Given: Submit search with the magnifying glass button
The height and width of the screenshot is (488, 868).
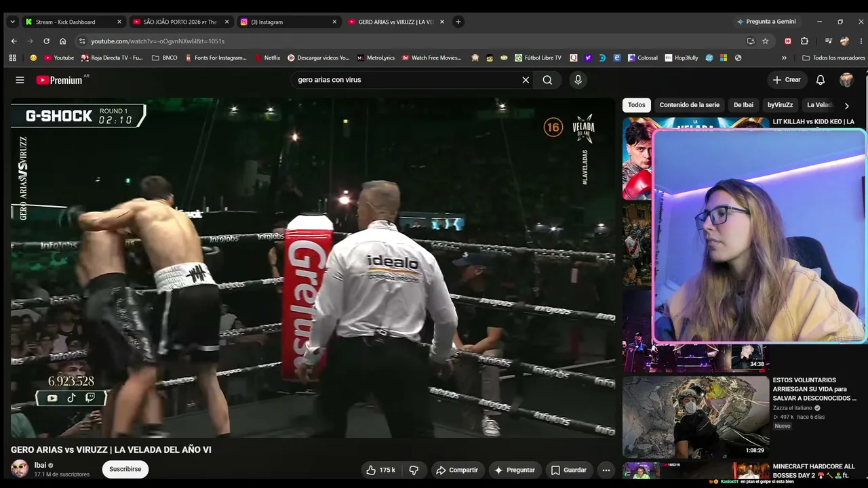Looking at the screenshot, I should pos(547,80).
